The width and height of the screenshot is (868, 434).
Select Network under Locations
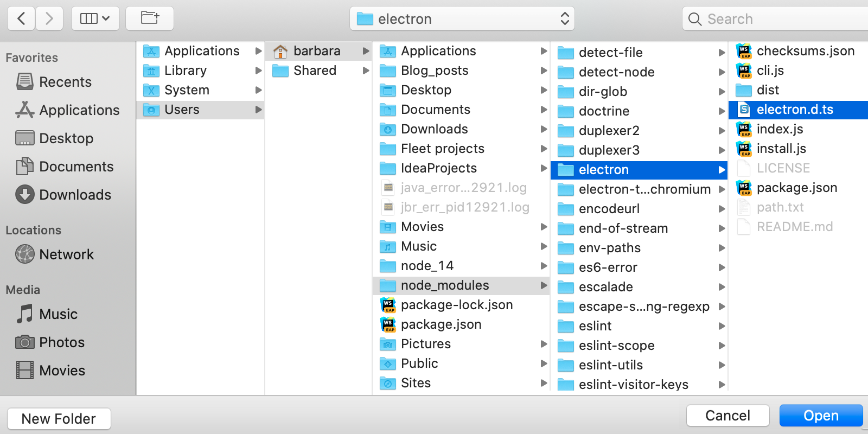pos(55,254)
